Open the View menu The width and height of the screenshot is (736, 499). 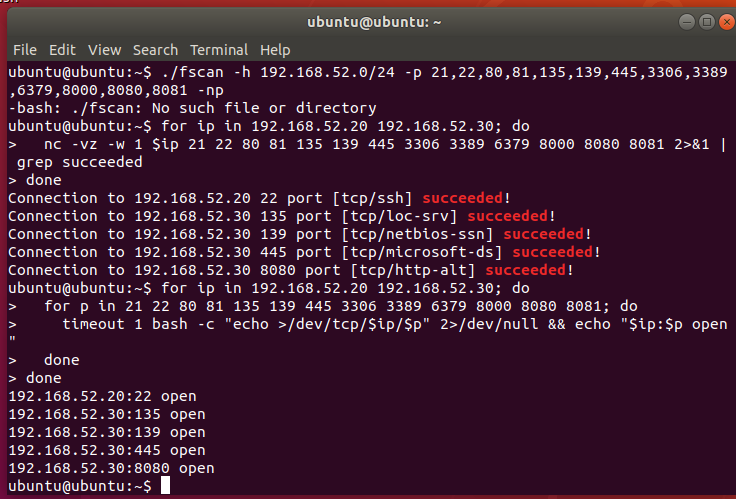tap(104, 50)
